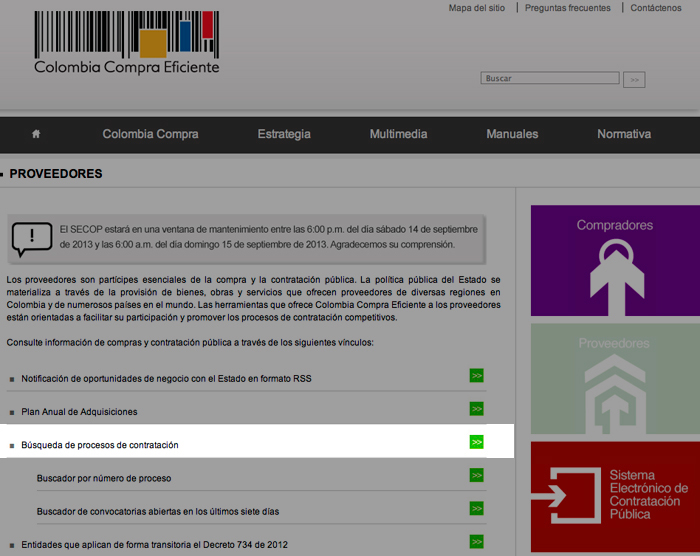Open the Estrategia menu item
The image size is (700, 556).
pyautogui.click(x=284, y=134)
